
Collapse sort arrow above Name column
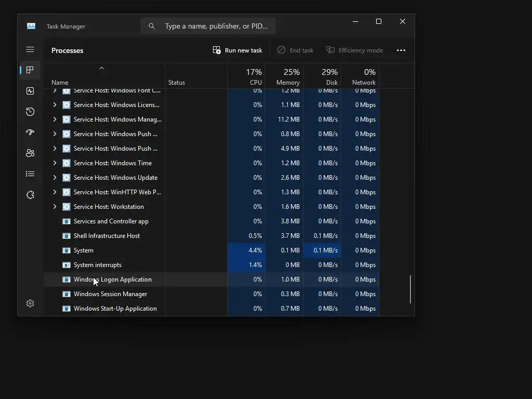pos(101,68)
